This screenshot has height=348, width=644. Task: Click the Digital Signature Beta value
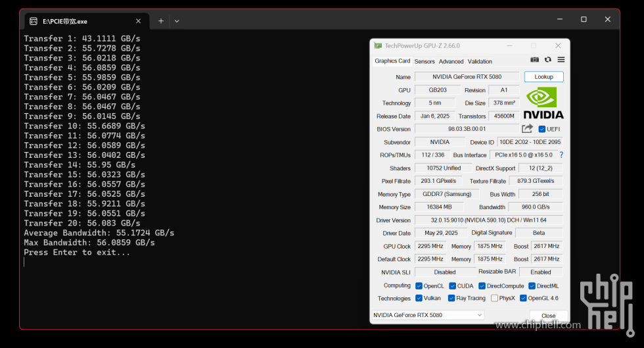[539, 233]
